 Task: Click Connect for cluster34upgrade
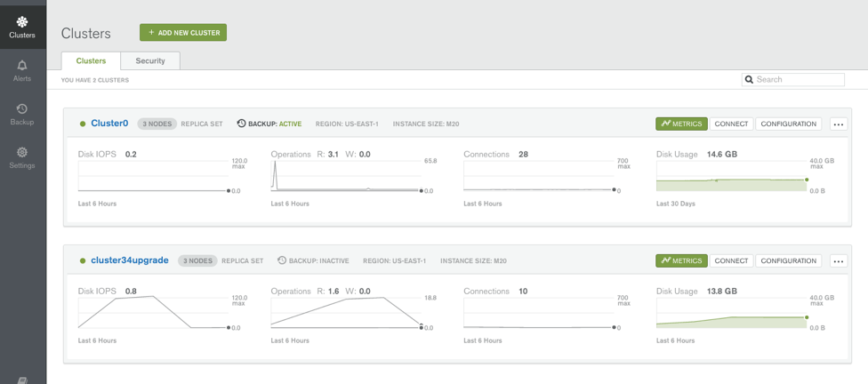731,260
